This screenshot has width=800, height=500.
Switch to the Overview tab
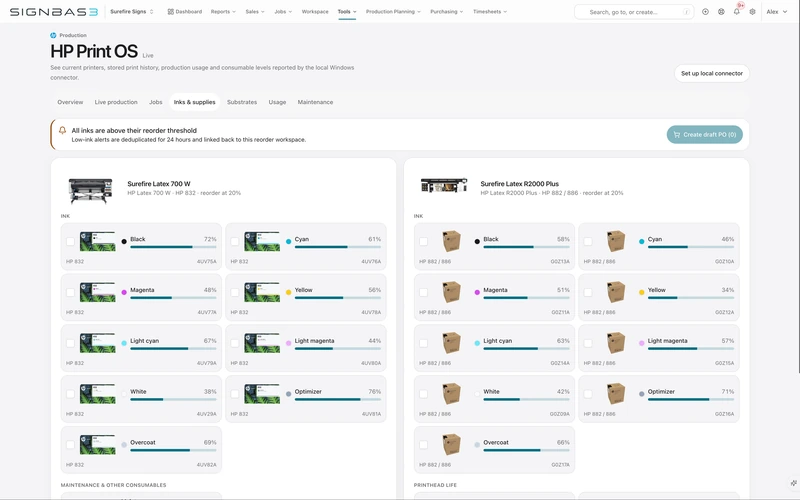tap(70, 102)
